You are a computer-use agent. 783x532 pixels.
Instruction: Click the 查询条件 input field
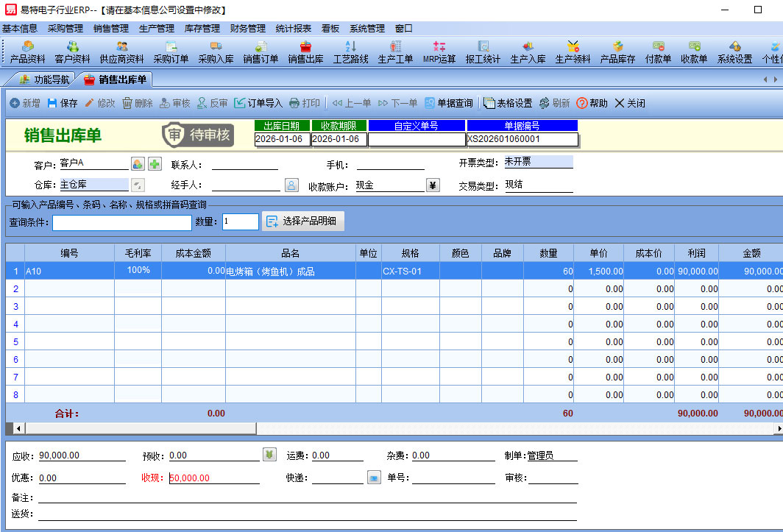click(121, 222)
